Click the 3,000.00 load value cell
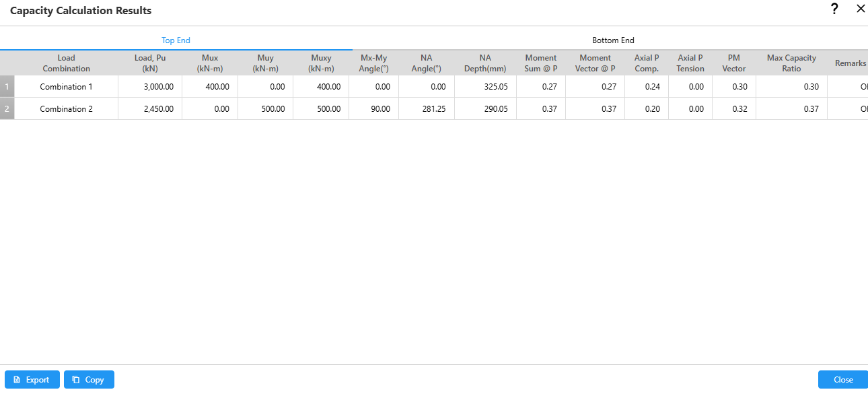The height and width of the screenshot is (396, 868). coord(150,87)
